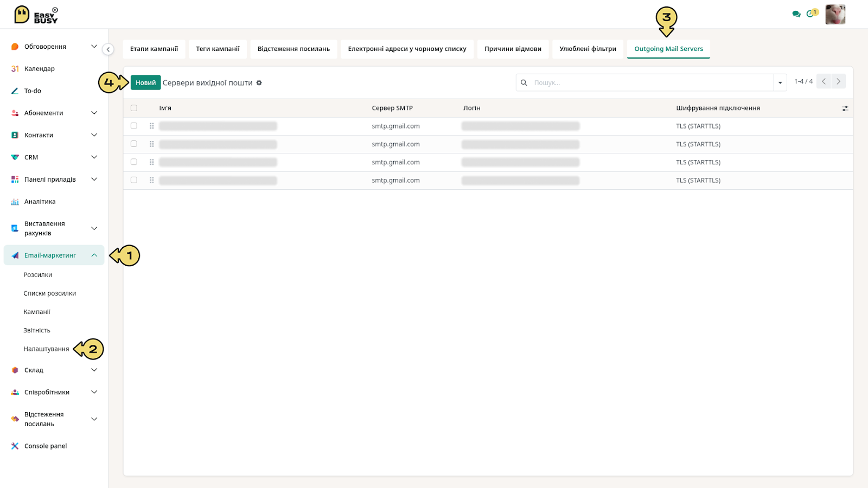The height and width of the screenshot is (488, 868).
Task: Open the user avatar menu
Action: coord(835,15)
